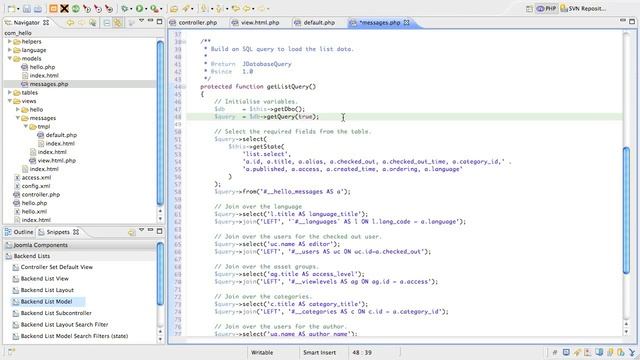
Task: Select messages.php in Navigator tree
Action: [x=49, y=84]
